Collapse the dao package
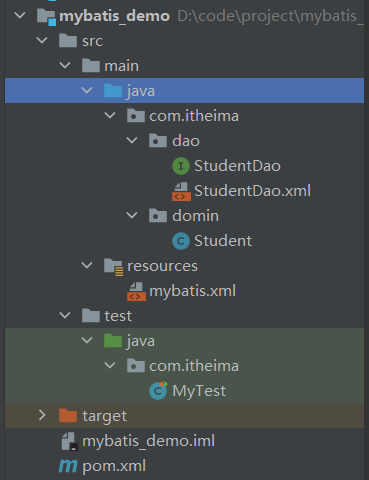 pyautogui.click(x=132, y=140)
